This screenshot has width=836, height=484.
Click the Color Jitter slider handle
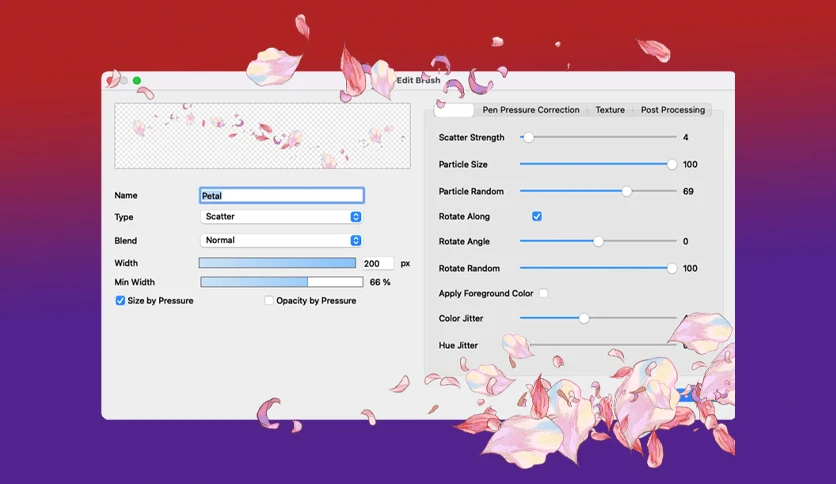tap(584, 318)
